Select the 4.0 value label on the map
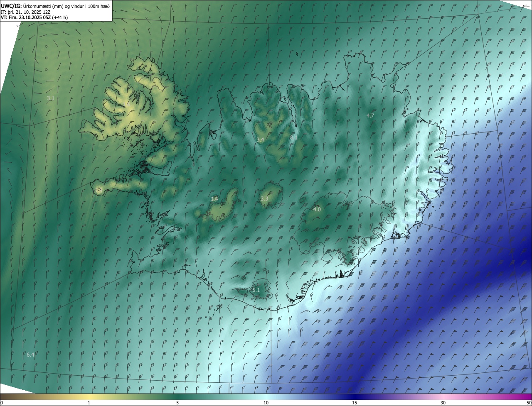Image resolution: width=532 pixels, height=406 pixels. click(317, 210)
